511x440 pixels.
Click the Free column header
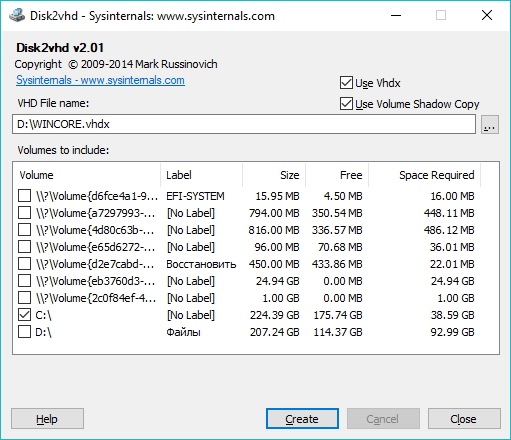point(337,175)
